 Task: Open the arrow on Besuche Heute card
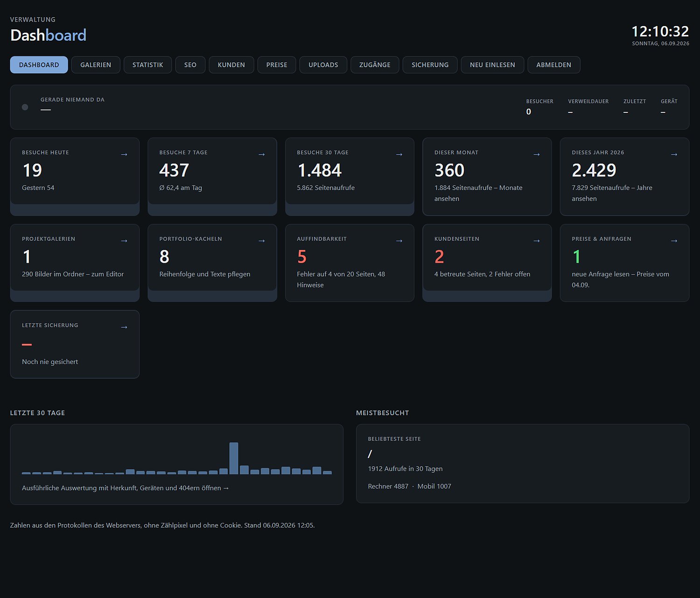coord(124,154)
